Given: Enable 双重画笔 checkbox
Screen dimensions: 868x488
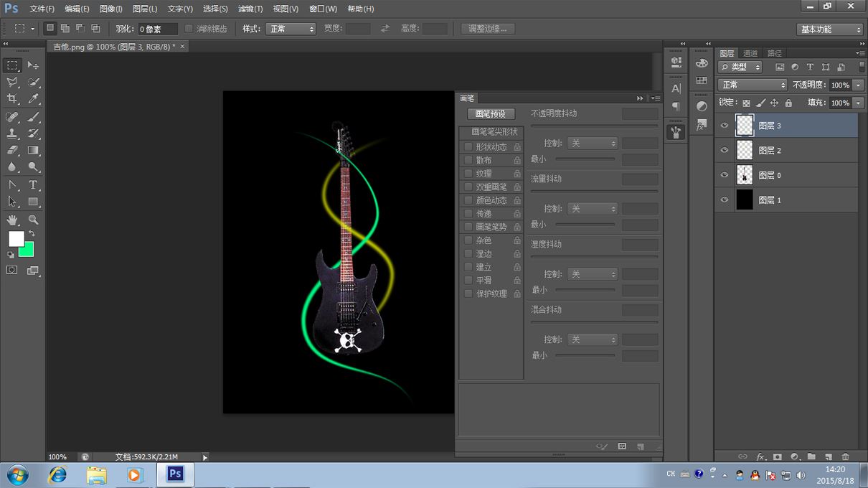Looking at the screenshot, I should click(x=468, y=187).
